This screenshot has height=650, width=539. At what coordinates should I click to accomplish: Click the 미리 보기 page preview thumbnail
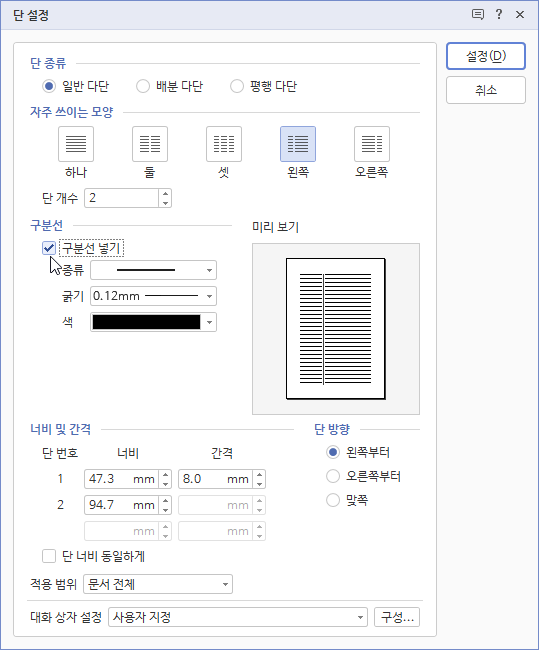336,329
